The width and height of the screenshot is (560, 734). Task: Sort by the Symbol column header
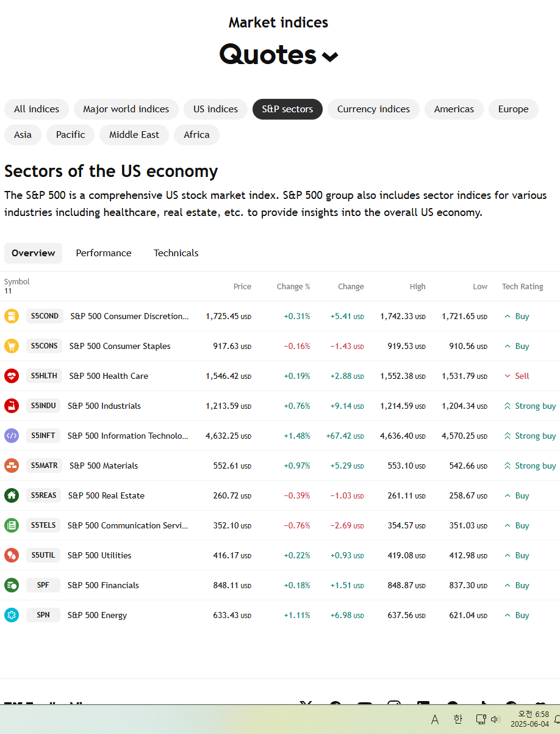pyautogui.click(x=17, y=282)
